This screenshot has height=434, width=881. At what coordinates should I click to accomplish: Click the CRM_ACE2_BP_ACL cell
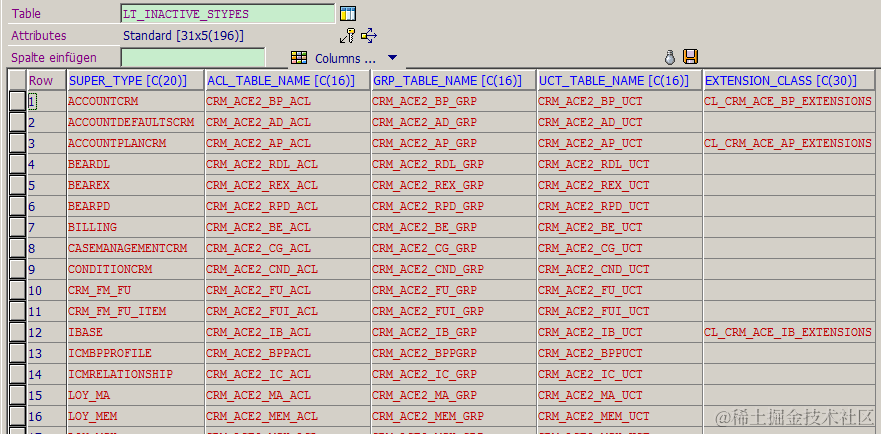pos(287,101)
